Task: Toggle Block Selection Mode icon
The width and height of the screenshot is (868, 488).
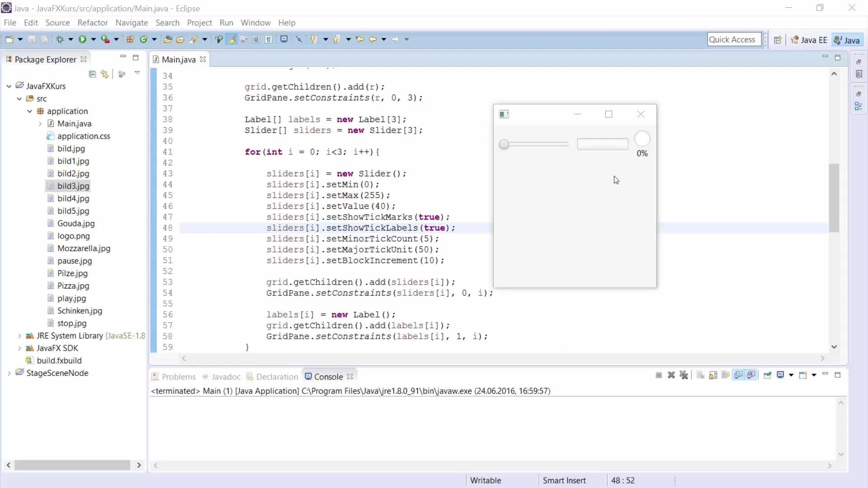Action: click(x=256, y=39)
